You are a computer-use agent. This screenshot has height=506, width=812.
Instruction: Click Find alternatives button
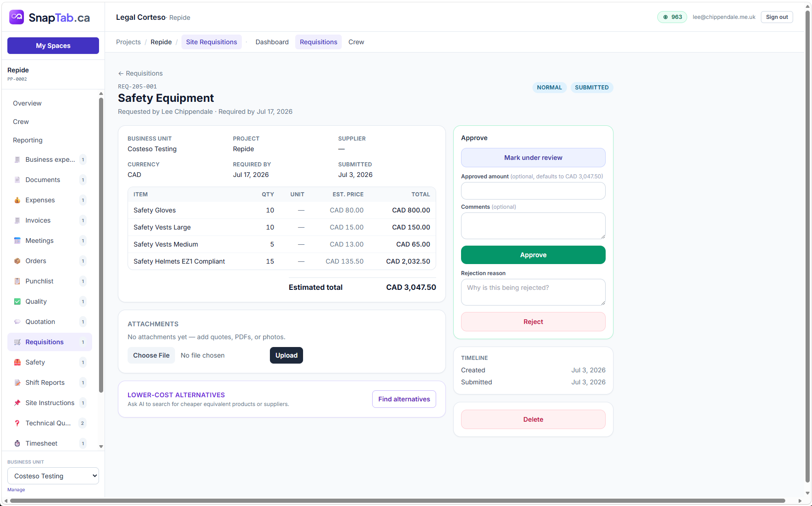tap(404, 399)
